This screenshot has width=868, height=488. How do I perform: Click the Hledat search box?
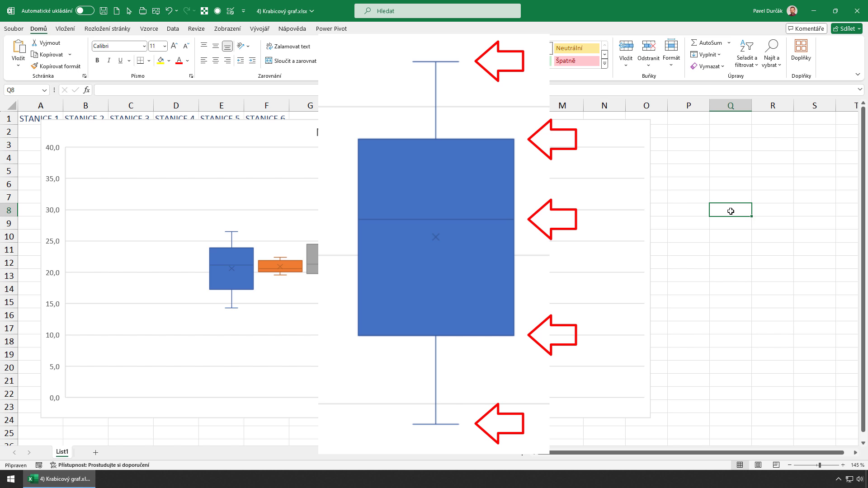(437, 11)
